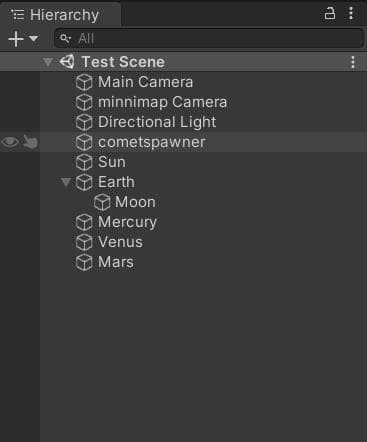Click the Moon cube icon
The width and height of the screenshot is (367, 442).
tap(102, 202)
